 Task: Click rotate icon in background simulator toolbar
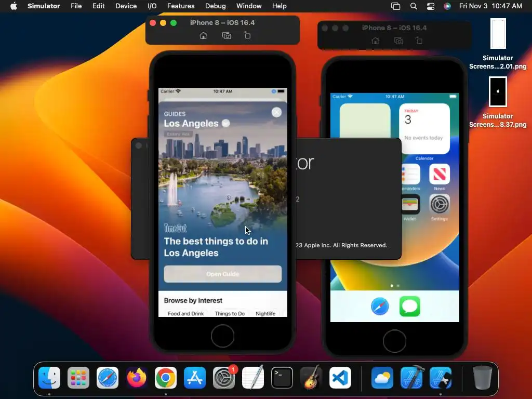click(x=419, y=41)
